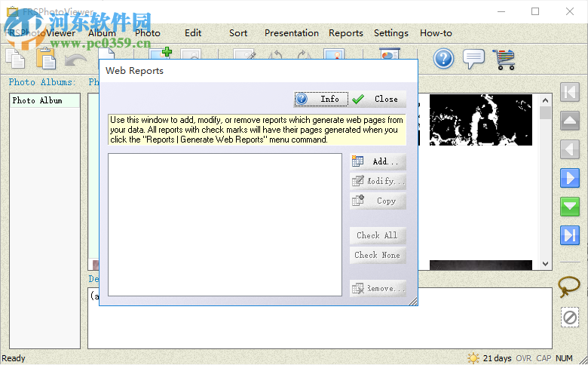This screenshot has height=365, width=588.
Task: Click the lasso rope tool icon
Action: tap(569, 287)
